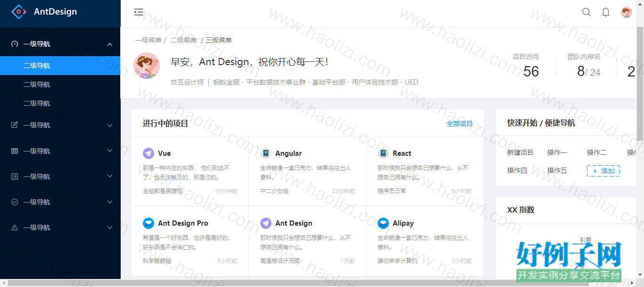The width and height of the screenshot is (644, 287).
Task: Click the Vue project icon
Action: tap(149, 153)
